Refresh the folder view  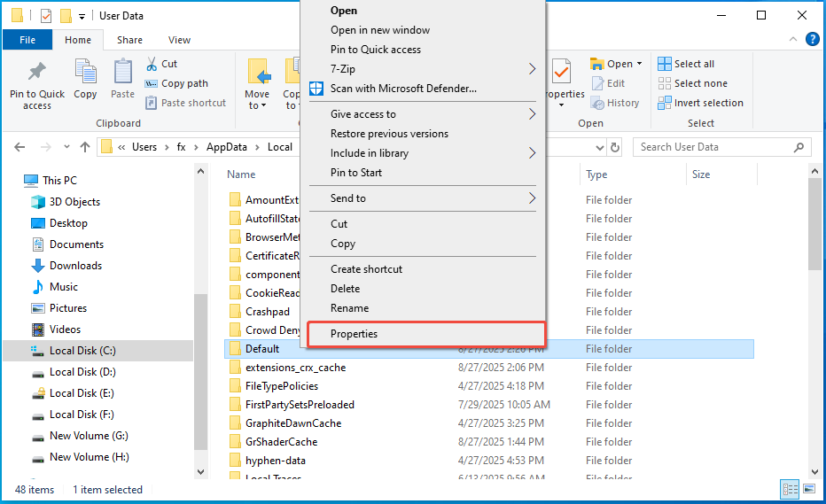coord(615,147)
